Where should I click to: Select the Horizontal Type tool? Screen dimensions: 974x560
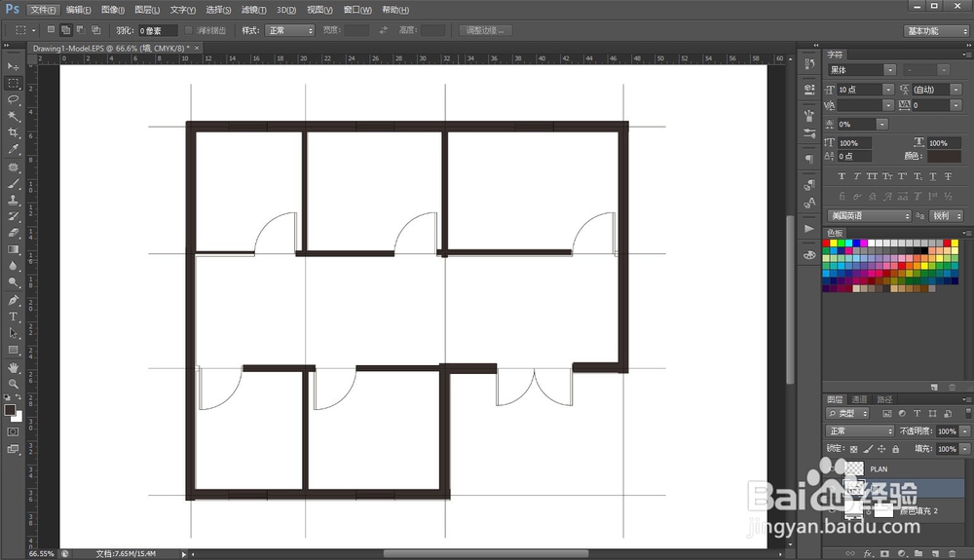point(13,317)
